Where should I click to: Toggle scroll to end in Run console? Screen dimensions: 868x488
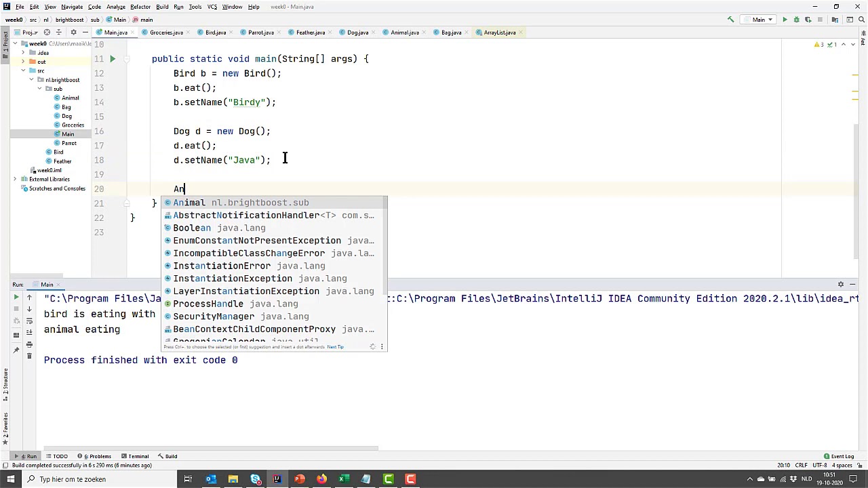(x=29, y=332)
